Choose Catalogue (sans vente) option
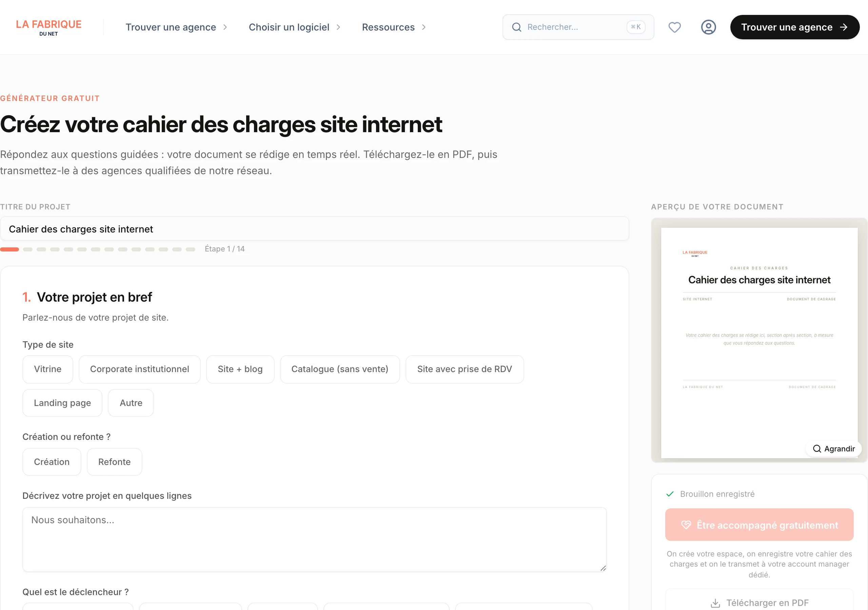The image size is (868, 610). tap(340, 369)
